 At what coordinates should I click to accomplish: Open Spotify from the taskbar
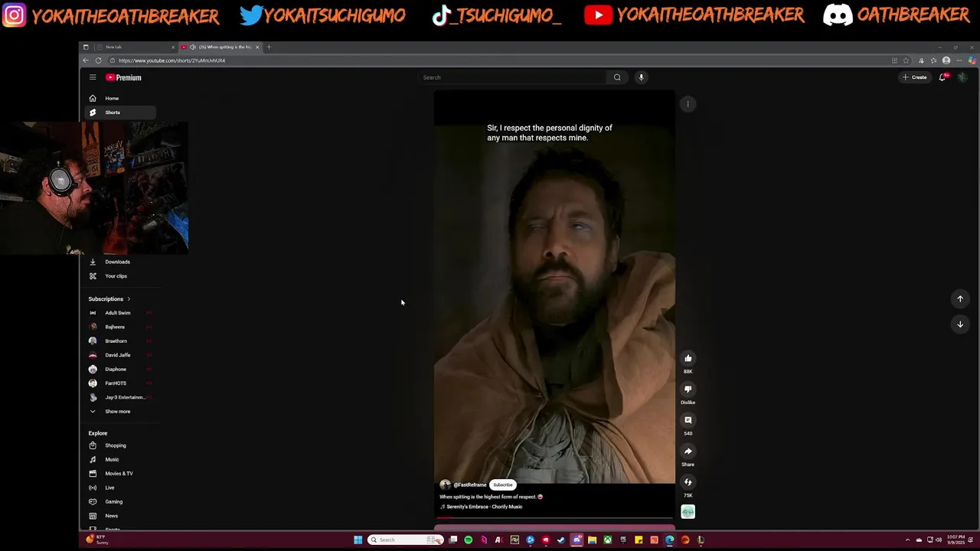click(x=469, y=540)
